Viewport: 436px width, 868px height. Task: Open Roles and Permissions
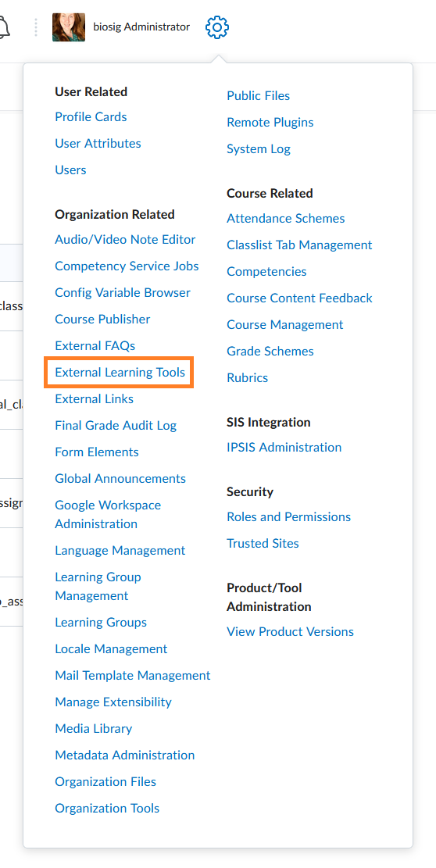[x=289, y=516]
